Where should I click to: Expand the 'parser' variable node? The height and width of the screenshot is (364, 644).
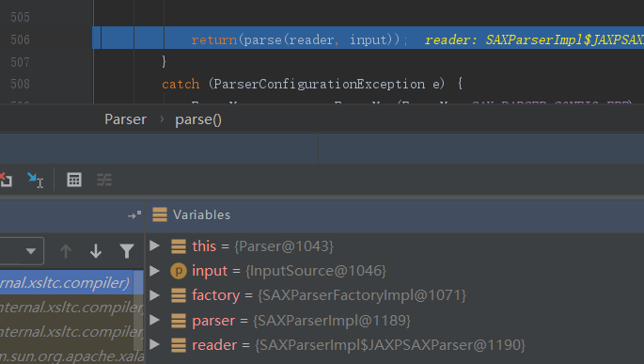click(154, 320)
